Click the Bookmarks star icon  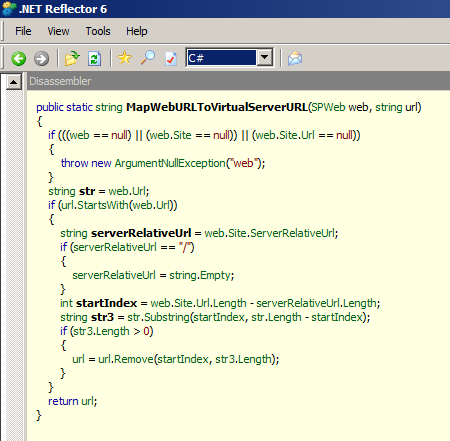(125, 58)
